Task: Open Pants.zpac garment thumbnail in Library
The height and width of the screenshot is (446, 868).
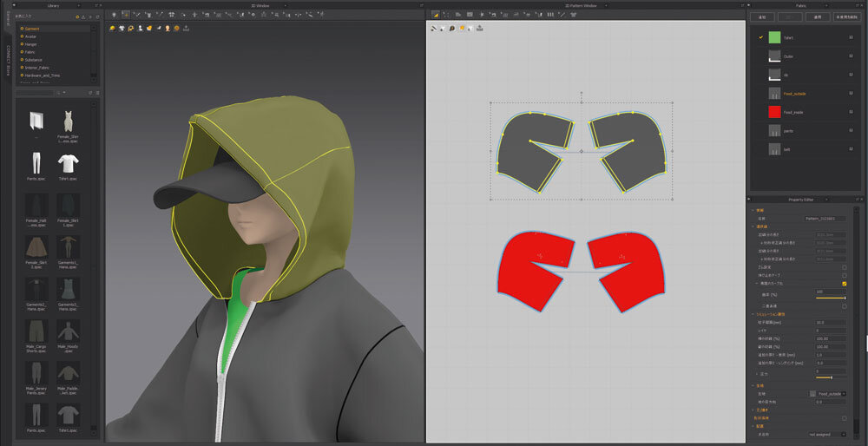Action: click(36, 163)
